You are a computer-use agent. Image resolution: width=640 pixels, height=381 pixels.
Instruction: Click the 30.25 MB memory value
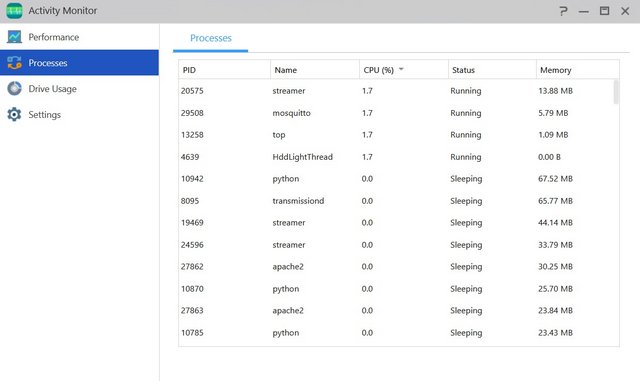(555, 266)
